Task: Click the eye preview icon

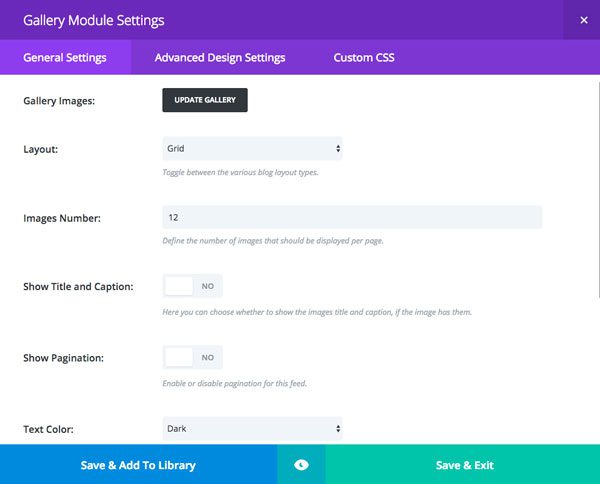Action: click(302, 465)
